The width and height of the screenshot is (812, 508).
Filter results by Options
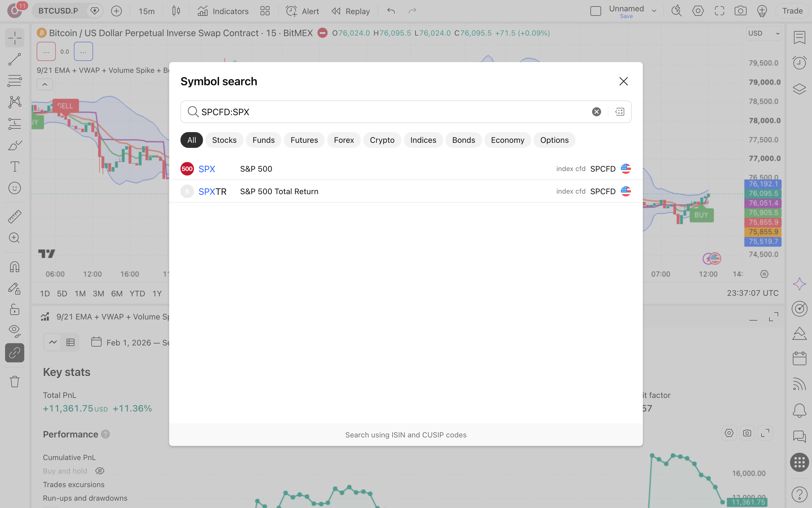pos(554,140)
